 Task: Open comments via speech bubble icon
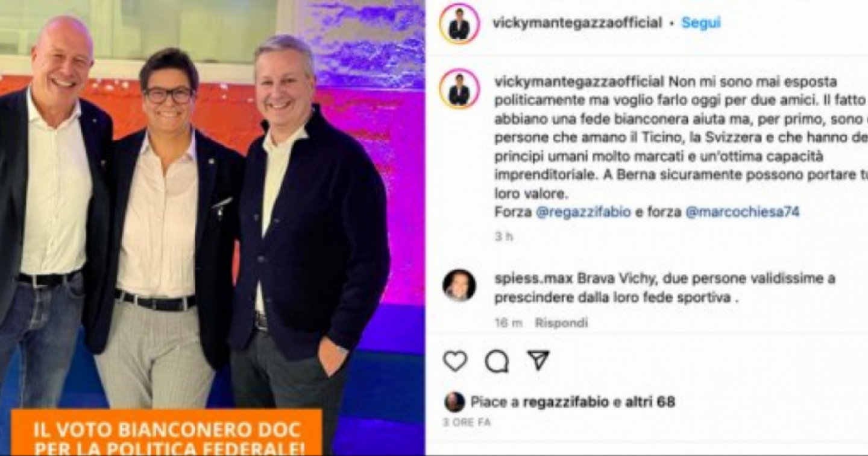(x=497, y=361)
